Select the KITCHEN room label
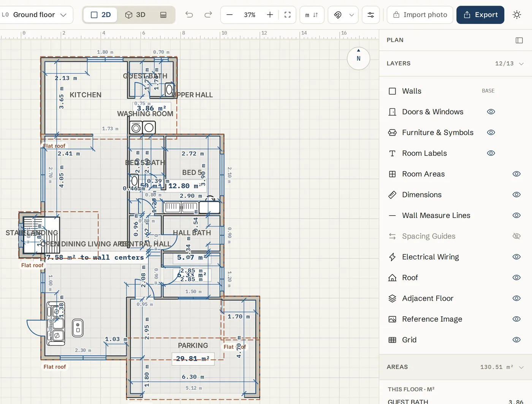532x404 pixels. (85, 95)
